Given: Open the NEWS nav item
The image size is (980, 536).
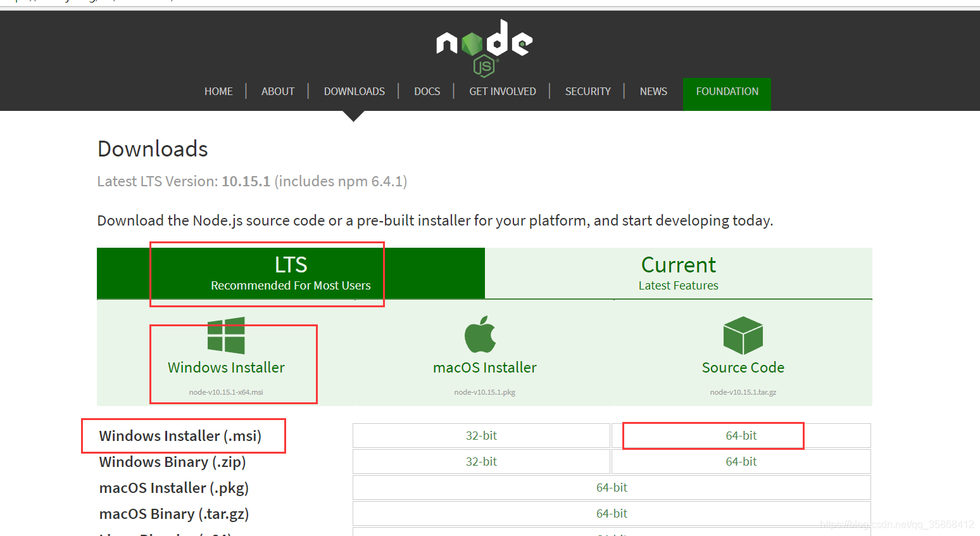Looking at the screenshot, I should (653, 91).
